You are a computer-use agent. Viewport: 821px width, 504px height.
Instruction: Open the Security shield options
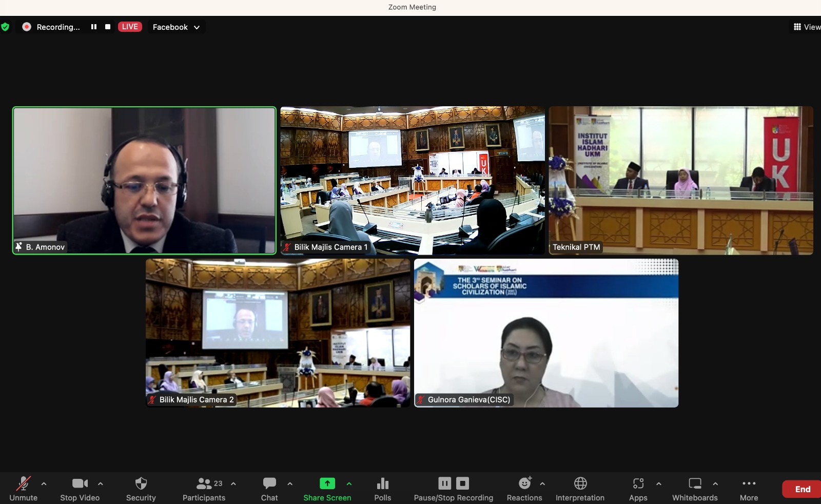point(141,489)
